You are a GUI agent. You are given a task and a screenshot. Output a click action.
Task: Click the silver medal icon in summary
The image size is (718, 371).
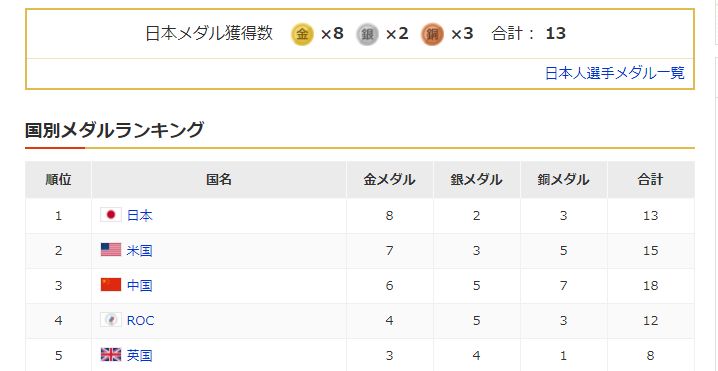pyautogui.click(x=368, y=34)
